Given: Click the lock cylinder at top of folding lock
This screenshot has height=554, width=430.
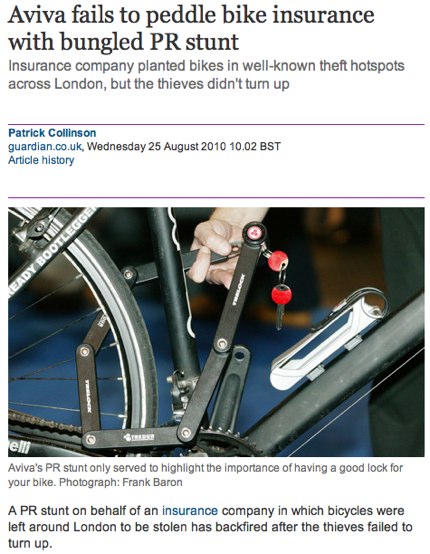Looking at the screenshot, I should pyautogui.click(x=254, y=232).
